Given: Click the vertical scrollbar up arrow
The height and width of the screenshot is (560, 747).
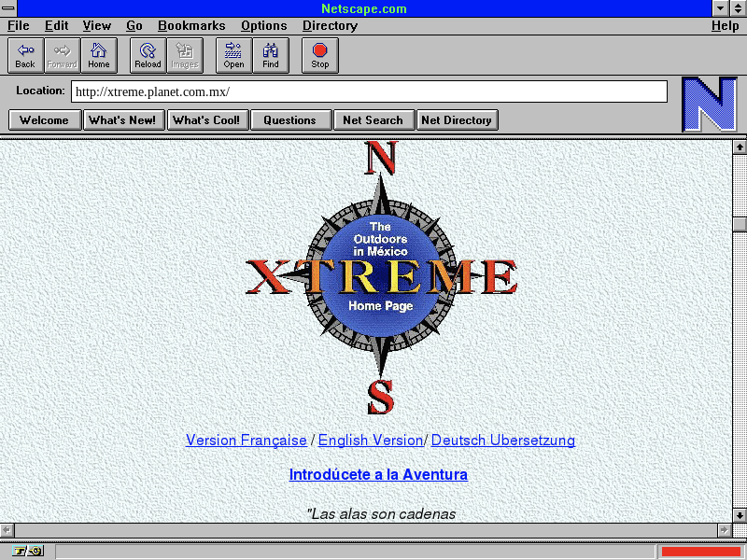Looking at the screenshot, I should click(x=740, y=147).
